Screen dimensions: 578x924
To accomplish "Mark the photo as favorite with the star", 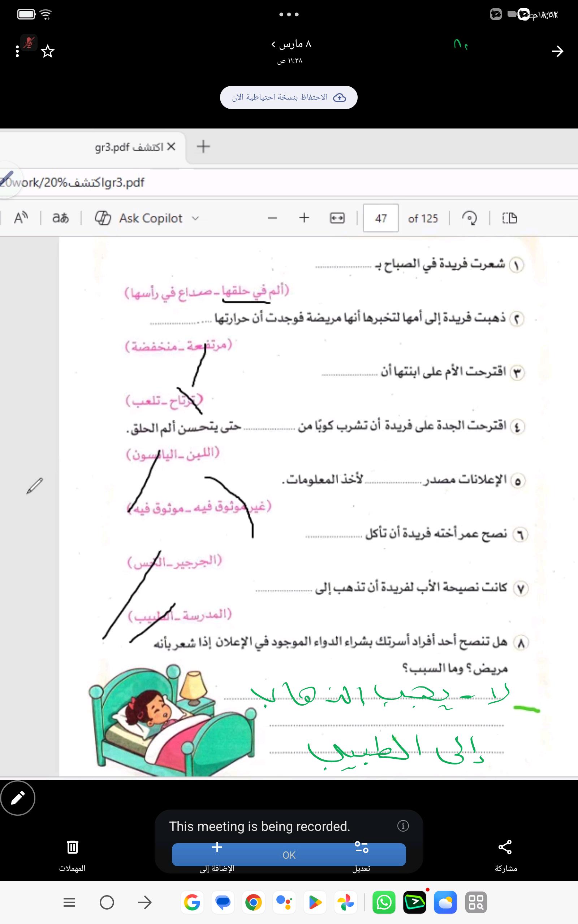I will (x=48, y=51).
